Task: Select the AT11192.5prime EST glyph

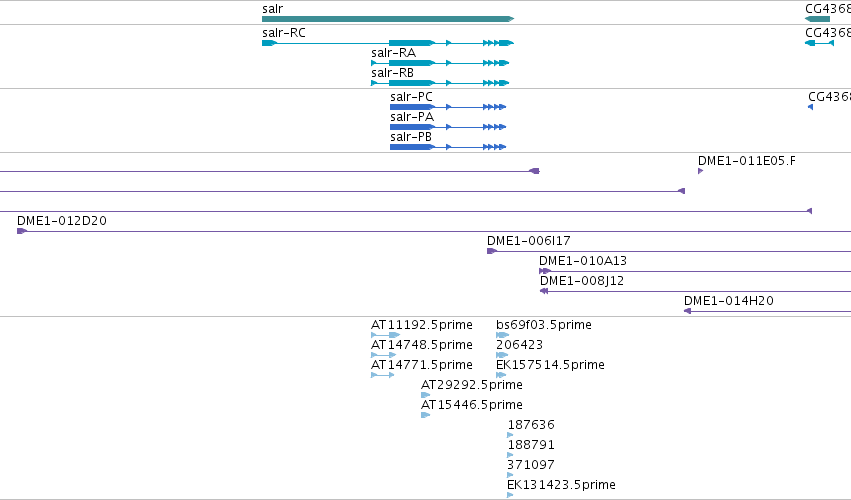Action: click(x=386, y=335)
